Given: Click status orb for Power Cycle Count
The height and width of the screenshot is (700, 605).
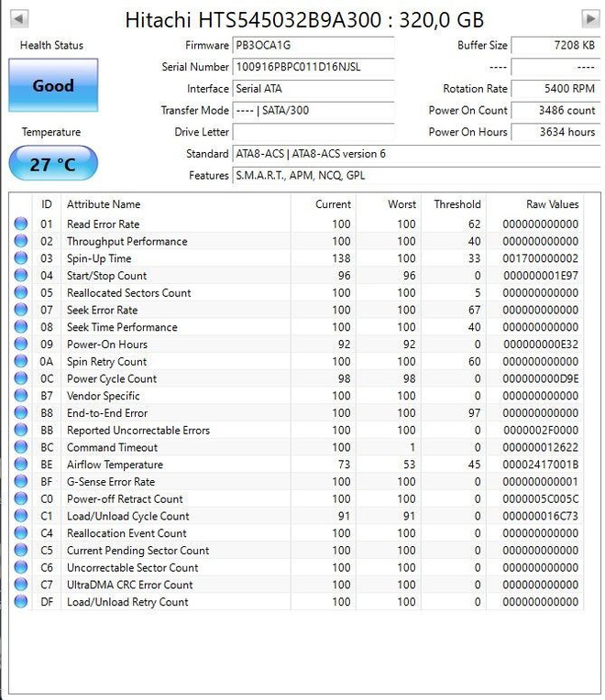Looking at the screenshot, I should point(20,378).
